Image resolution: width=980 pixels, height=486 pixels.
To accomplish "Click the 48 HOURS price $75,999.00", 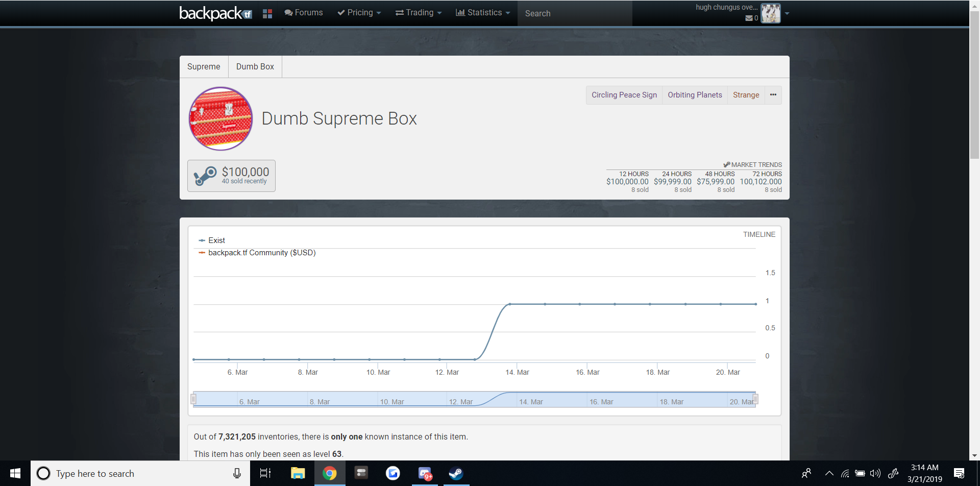I will tap(716, 182).
